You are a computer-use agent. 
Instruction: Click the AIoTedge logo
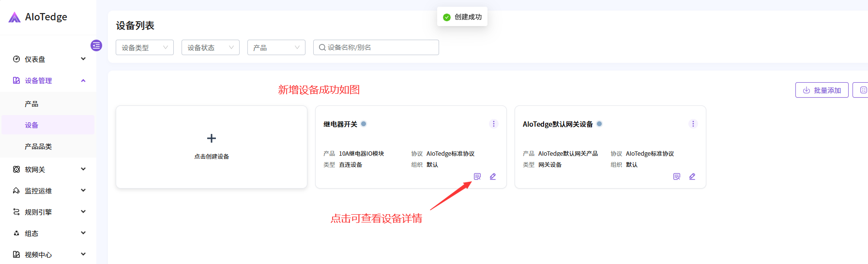(x=38, y=17)
